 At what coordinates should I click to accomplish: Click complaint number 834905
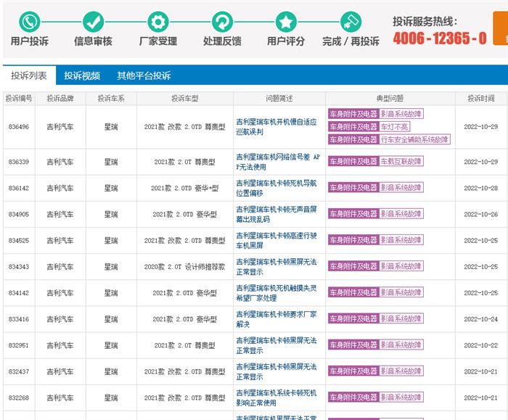19,215
